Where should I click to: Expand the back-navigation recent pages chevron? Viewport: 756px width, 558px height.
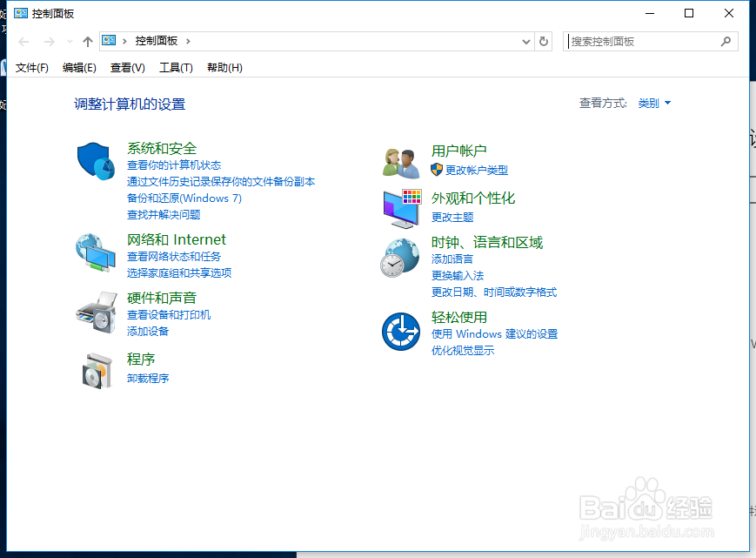[69, 40]
